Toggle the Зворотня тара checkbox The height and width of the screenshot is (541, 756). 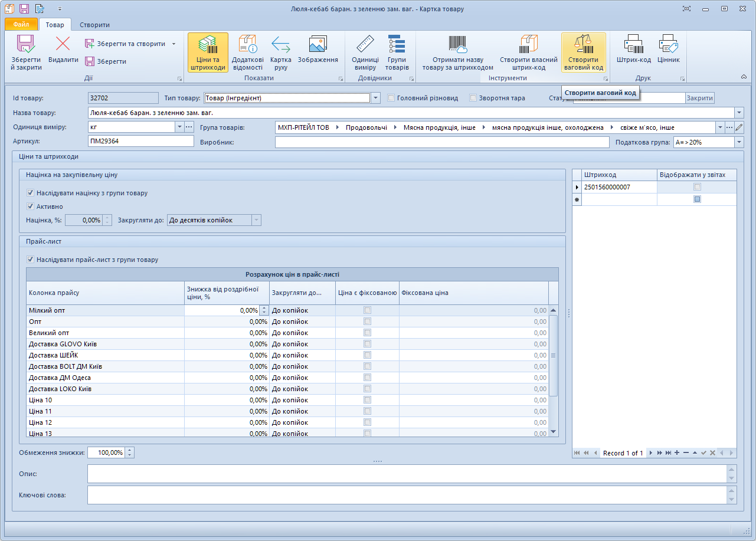pos(473,98)
